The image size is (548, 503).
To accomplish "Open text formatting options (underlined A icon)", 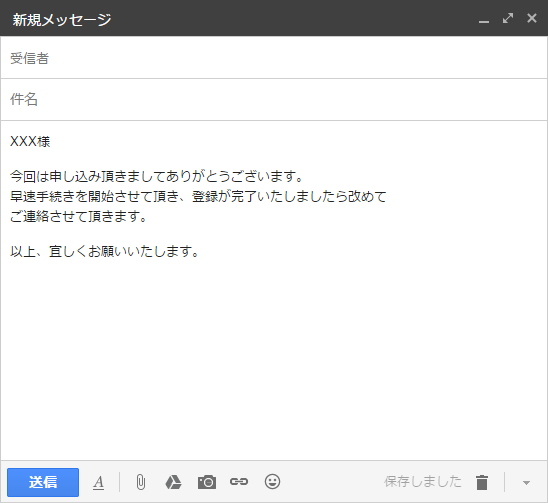I will (x=99, y=482).
